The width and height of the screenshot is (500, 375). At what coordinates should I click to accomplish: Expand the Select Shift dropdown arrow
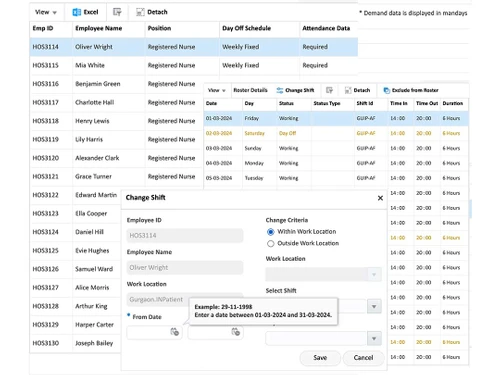[x=374, y=306]
